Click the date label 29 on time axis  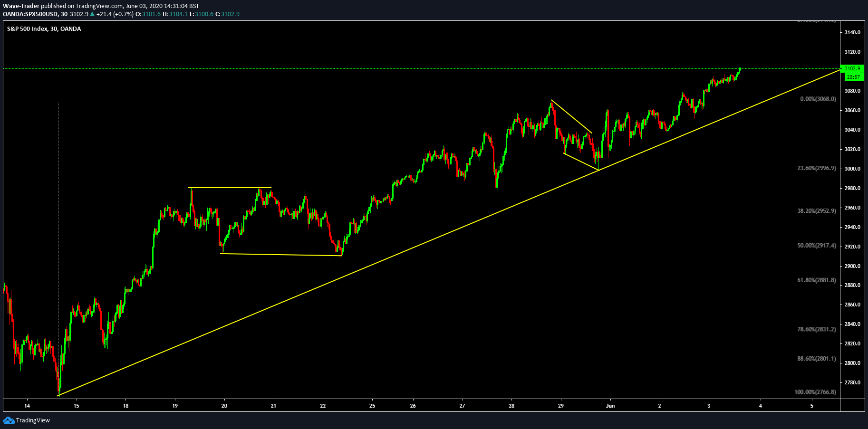pos(561,406)
